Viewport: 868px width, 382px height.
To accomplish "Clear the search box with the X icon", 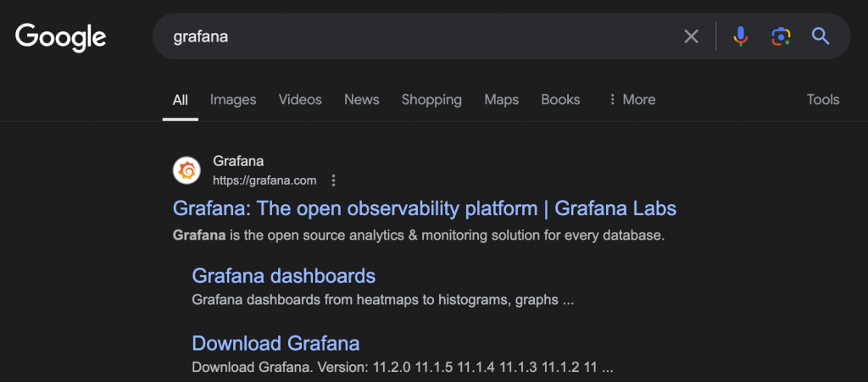I will 691,36.
